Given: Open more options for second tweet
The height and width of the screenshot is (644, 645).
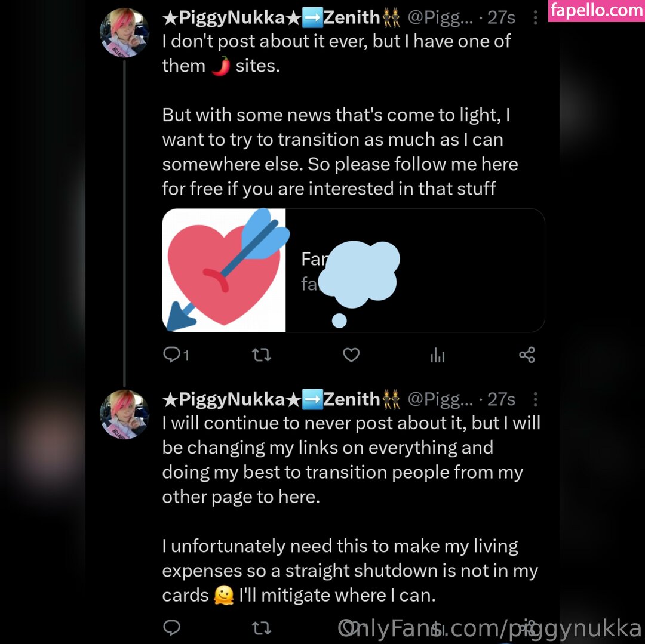Looking at the screenshot, I should point(535,399).
